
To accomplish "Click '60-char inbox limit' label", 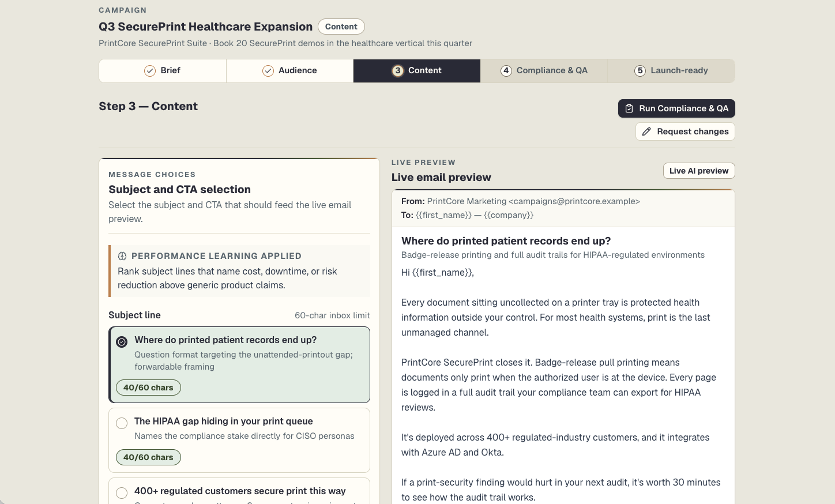I will 332,315.
